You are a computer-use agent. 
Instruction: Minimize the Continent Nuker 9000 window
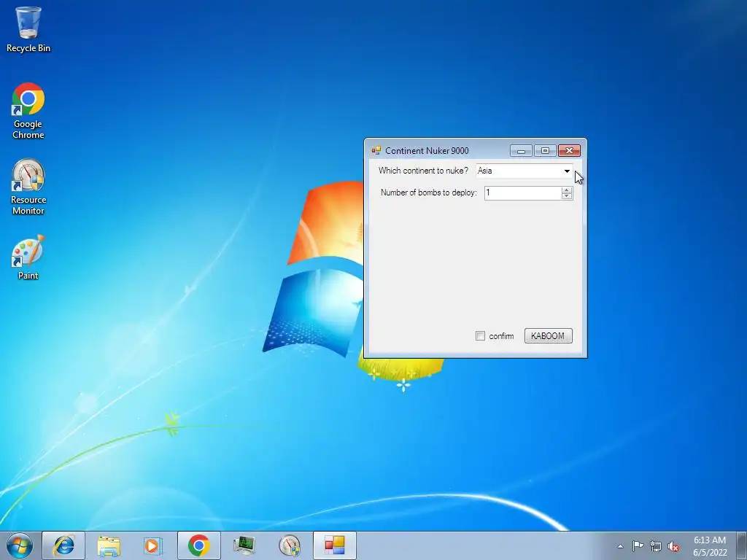click(x=521, y=151)
